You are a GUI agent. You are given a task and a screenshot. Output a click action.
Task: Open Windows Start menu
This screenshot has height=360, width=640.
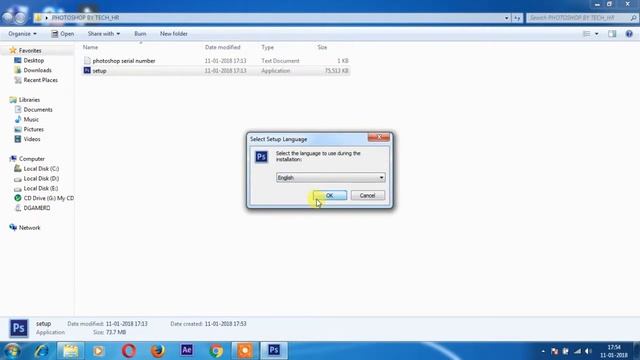[12, 351]
